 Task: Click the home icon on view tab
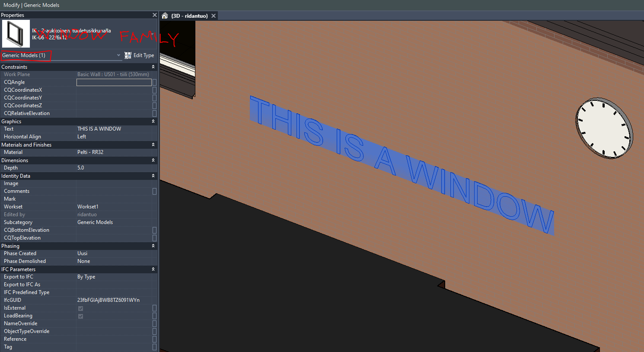pos(165,16)
